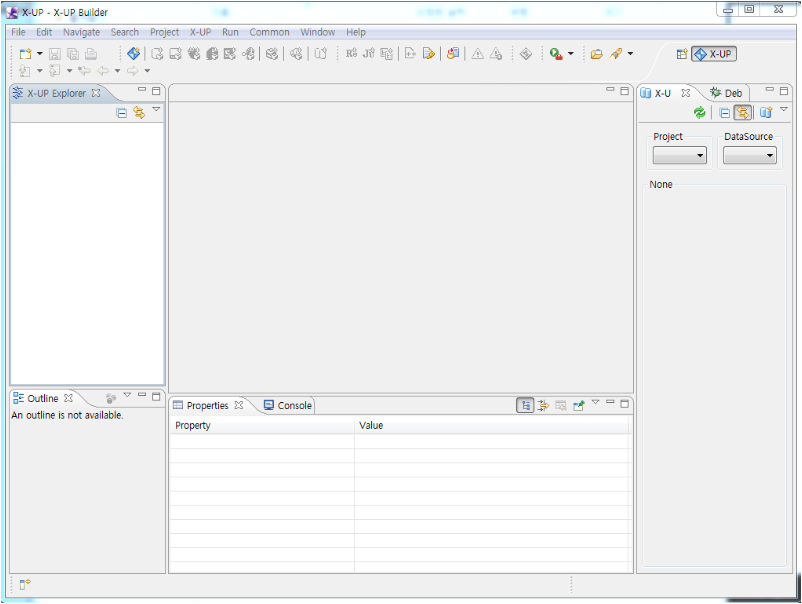The height and width of the screenshot is (604, 802).
Task: Click the plain warning triangle toolbar icon
Action: (478, 54)
